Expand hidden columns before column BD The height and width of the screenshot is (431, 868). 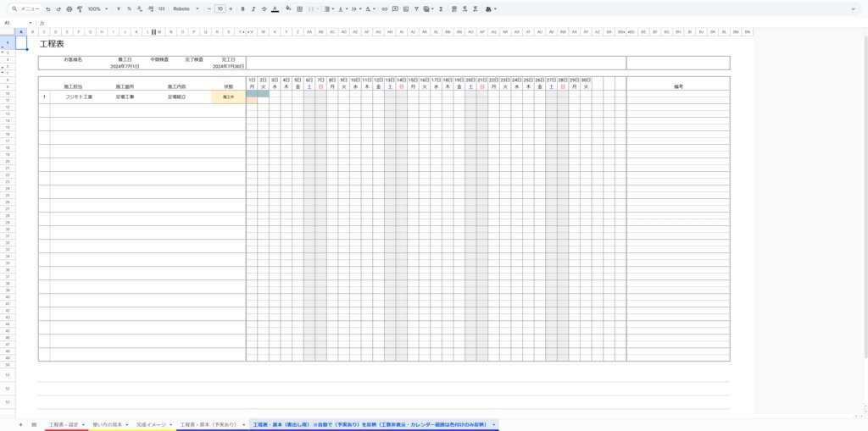coord(628,32)
